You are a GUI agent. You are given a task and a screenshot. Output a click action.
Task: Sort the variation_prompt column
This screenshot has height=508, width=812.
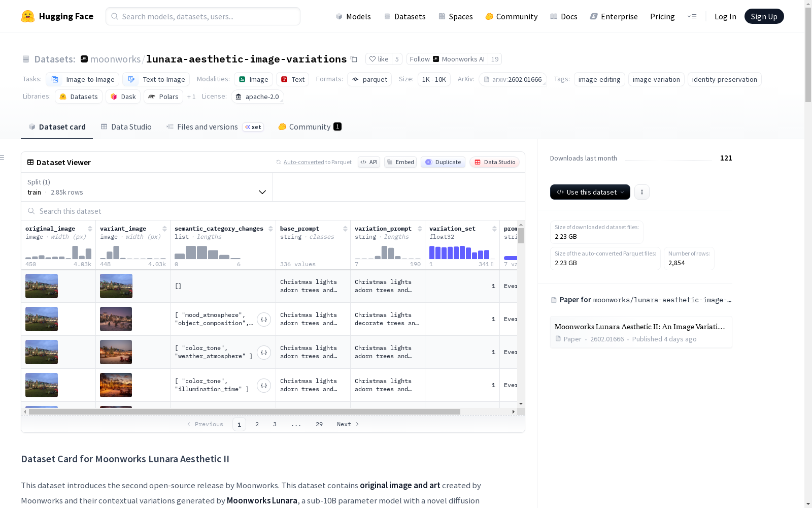pos(420,229)
